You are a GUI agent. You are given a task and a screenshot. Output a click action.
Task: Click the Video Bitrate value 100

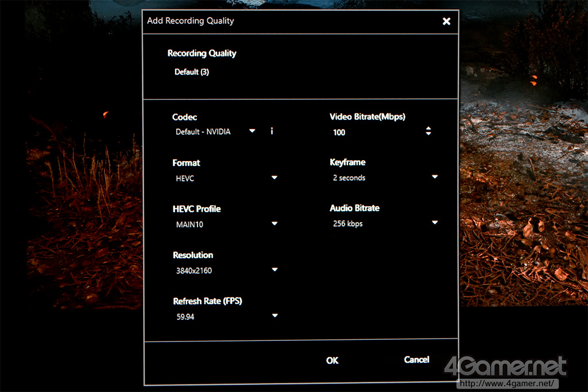[339, 132]
